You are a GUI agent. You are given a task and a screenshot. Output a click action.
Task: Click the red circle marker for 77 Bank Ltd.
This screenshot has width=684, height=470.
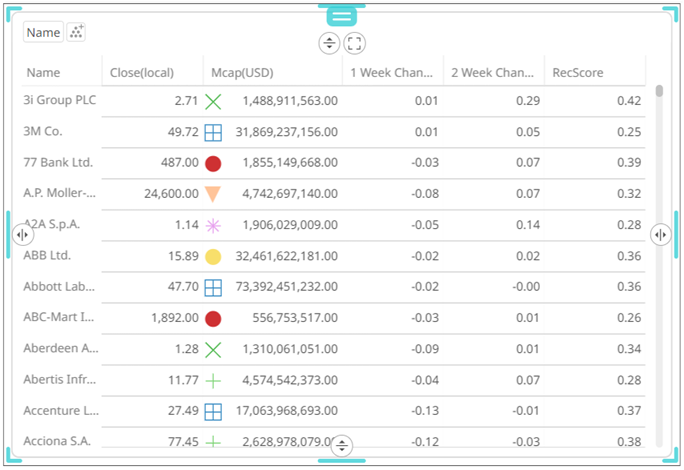click(x=213, y=163)
